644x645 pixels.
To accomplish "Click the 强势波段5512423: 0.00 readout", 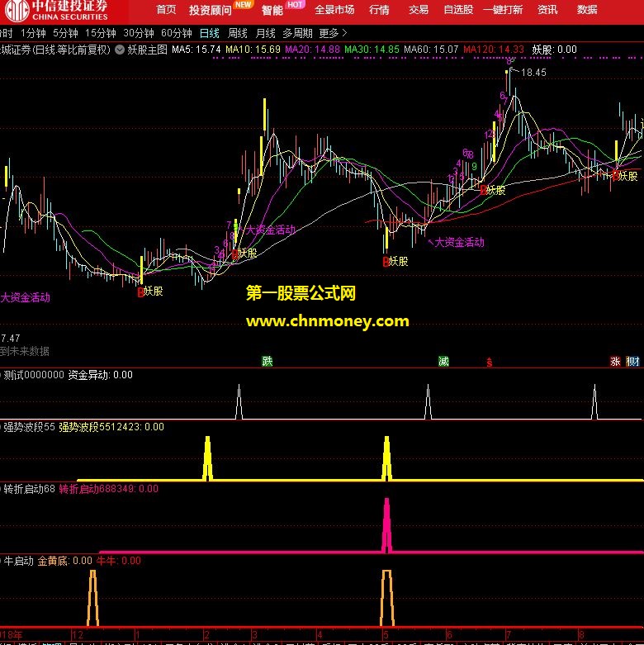I will [111, 427].
